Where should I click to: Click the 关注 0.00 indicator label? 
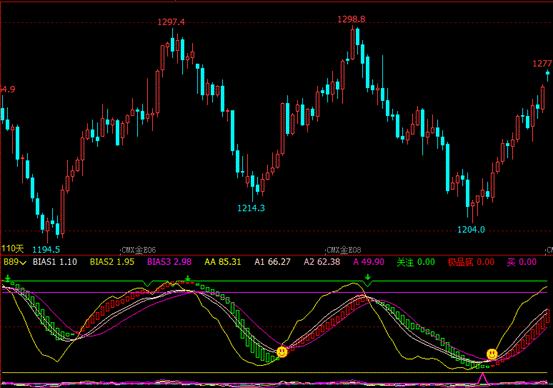[416, 262]
